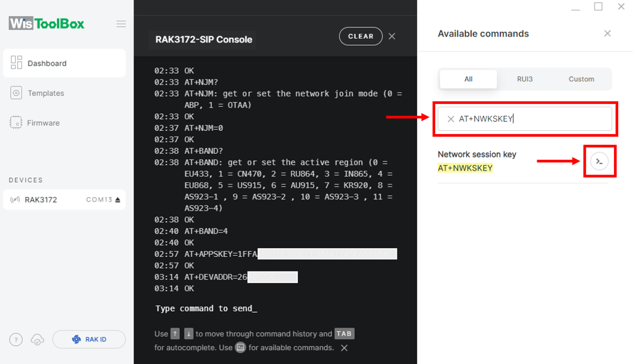Viewport: 636px width, 364px height.
Task: Focus the console command input line
Action: click(x=206, y=309)
